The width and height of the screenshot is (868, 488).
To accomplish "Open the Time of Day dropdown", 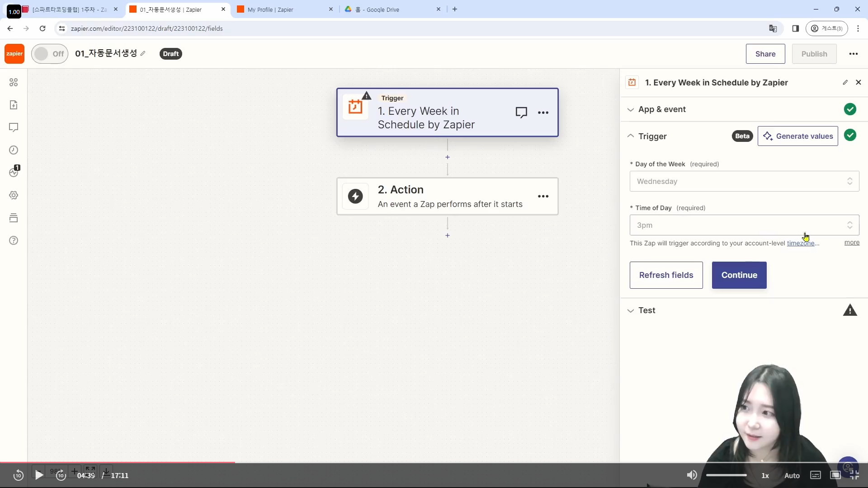I will 744,225.
